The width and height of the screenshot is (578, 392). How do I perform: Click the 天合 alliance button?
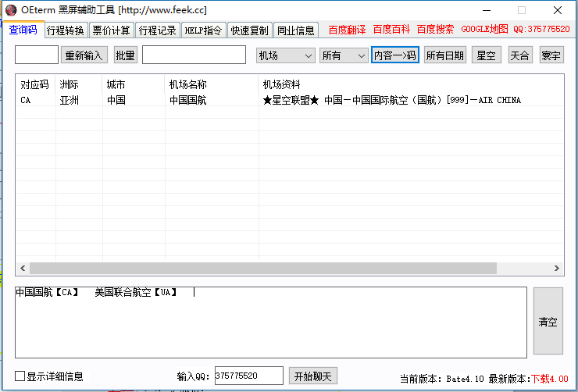[520, 55]
